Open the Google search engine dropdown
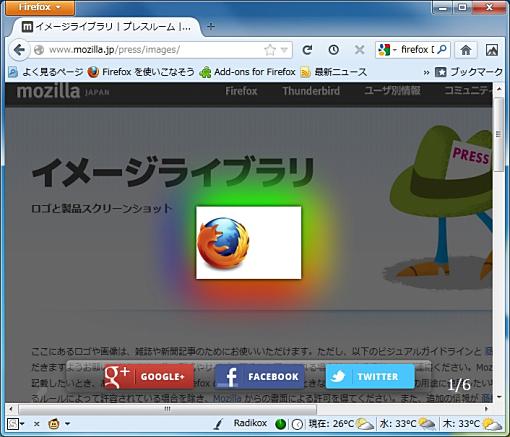Image resolution: width=510 pixels, height=437 pixels. (x=387, y=50)
